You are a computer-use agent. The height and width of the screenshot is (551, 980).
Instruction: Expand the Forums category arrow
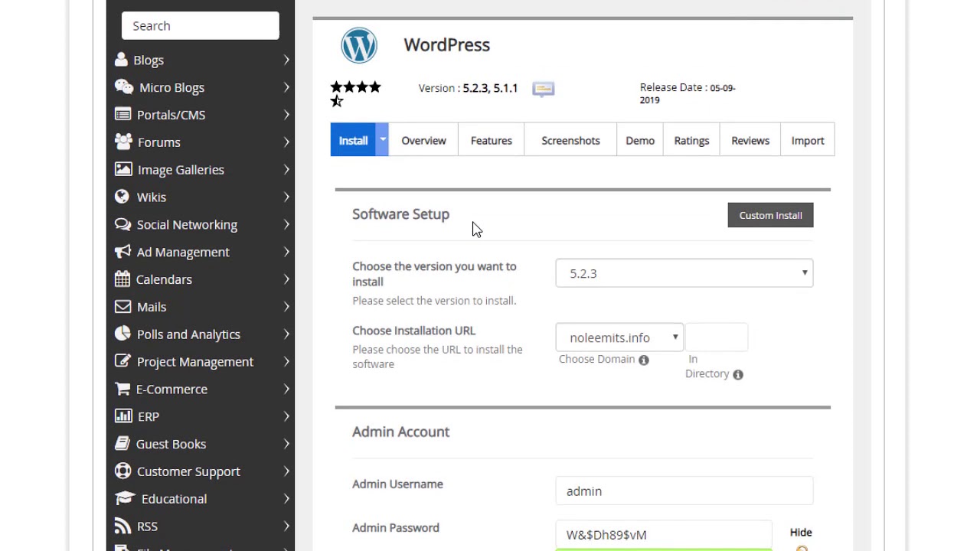[286, 142]
